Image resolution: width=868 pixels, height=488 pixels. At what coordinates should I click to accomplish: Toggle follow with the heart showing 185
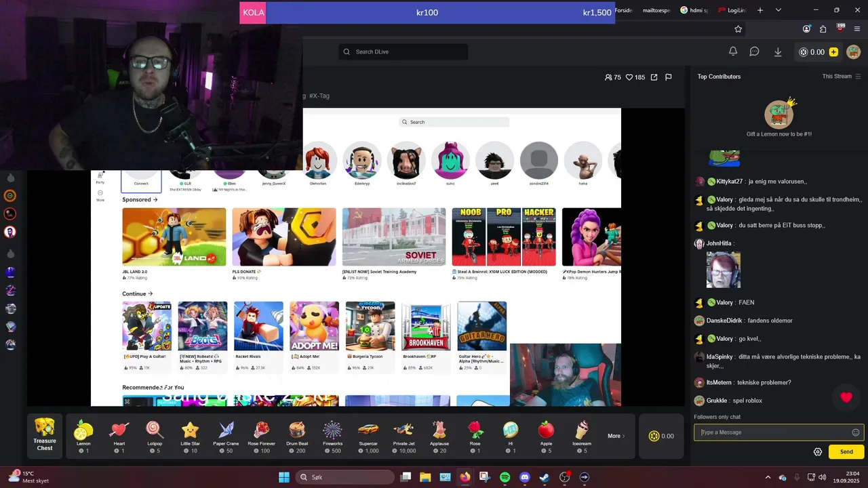click(635, 77)
